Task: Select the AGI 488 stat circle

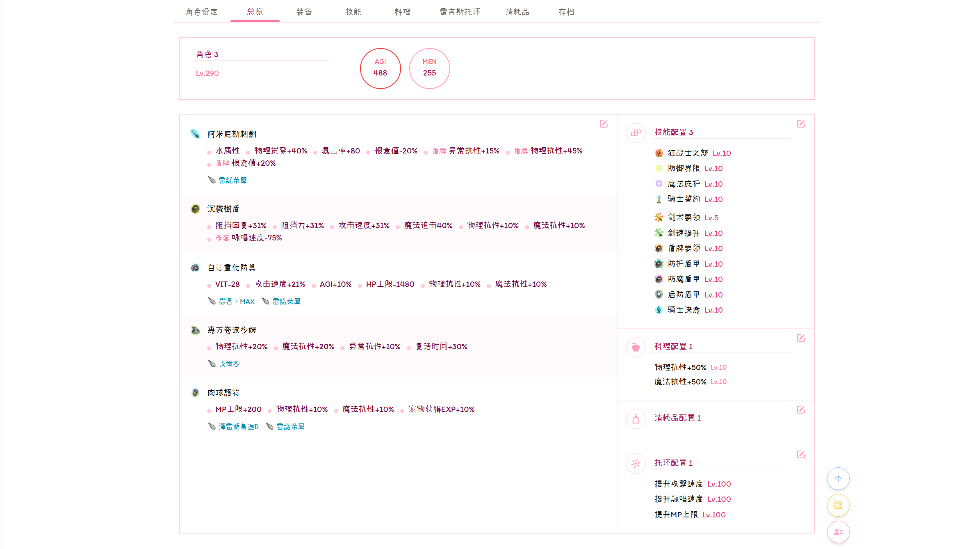Action: 380,69
